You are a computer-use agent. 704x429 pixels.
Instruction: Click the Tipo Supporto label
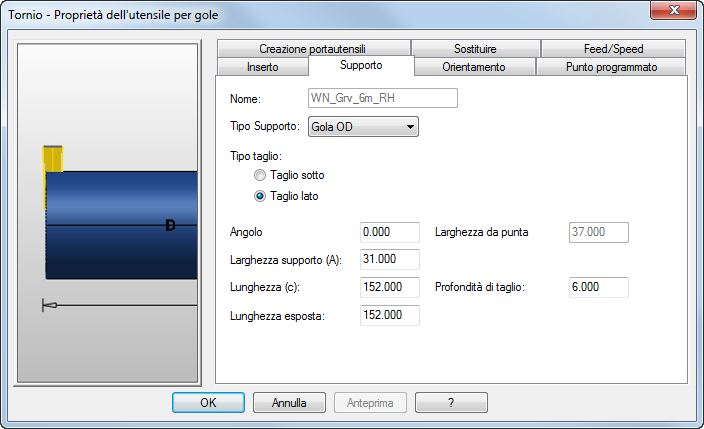coord(265,126)
